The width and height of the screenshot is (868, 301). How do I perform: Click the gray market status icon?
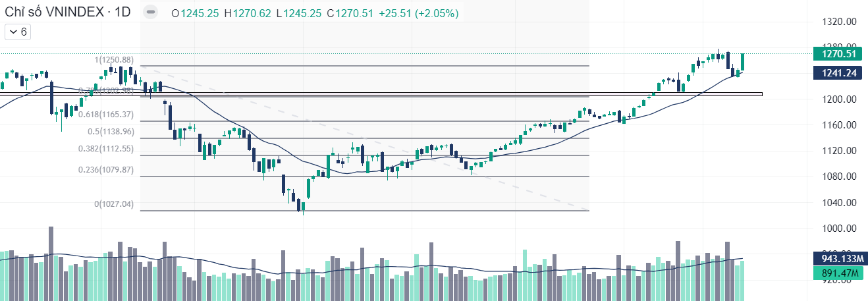pos(150,13)
